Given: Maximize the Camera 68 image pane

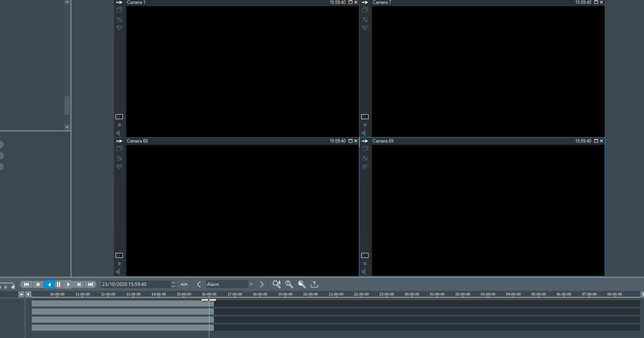Looking at the screenshot, I should coord(350,141).
